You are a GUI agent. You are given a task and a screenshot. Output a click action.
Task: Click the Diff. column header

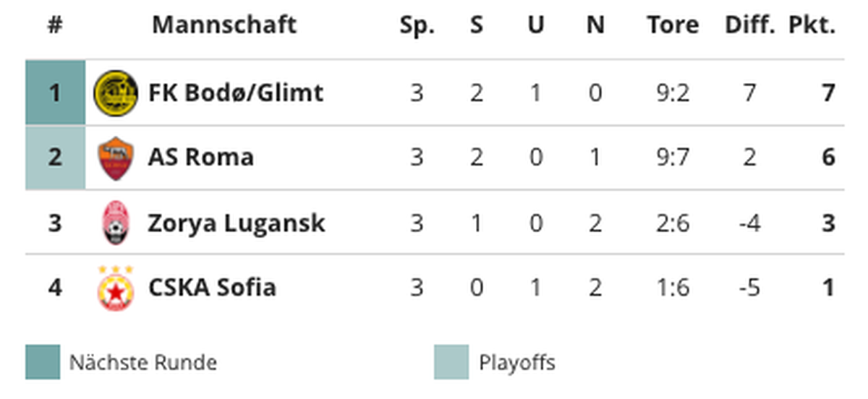[x=750, y=25]
